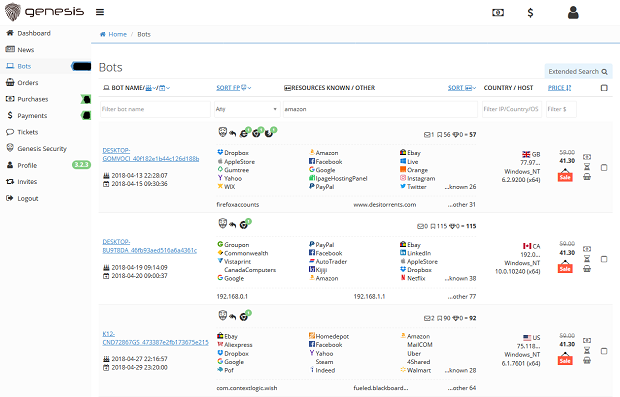Click the dollar sign icon in header
Image resolution: width=620 pixels, height=397 pixels.
530,13
